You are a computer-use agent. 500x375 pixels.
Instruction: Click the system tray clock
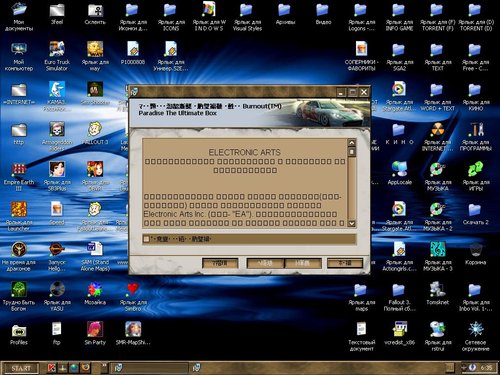(x=486, y=368)
